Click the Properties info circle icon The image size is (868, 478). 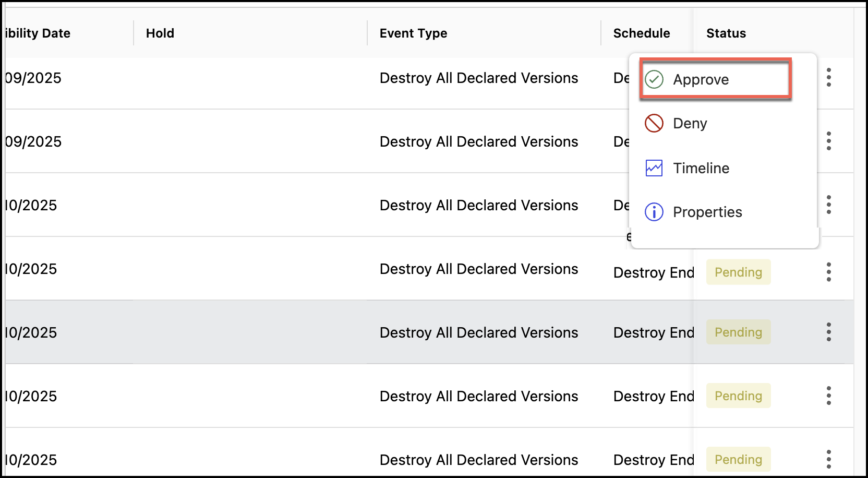[x=654, y=212]
